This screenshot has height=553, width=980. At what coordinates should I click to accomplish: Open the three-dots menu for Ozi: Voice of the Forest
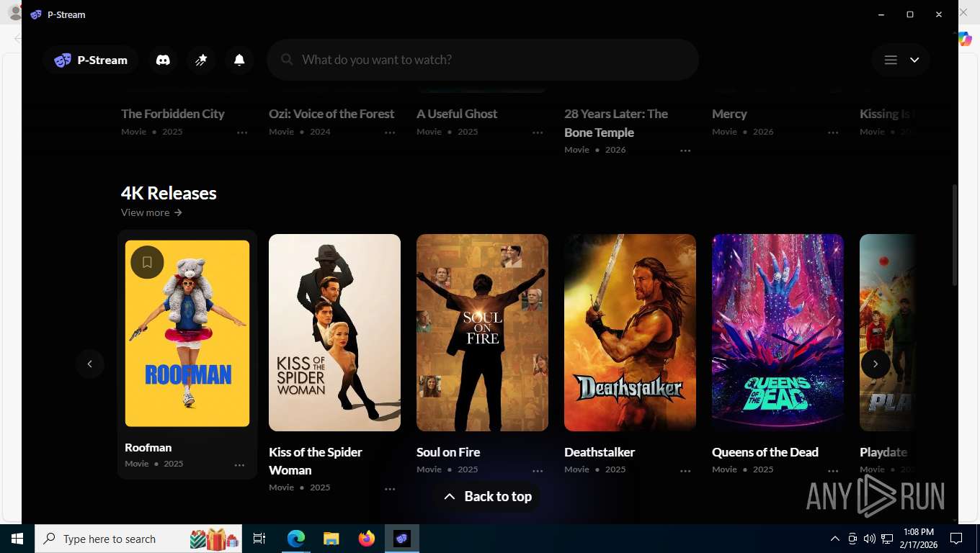[390, 132]
